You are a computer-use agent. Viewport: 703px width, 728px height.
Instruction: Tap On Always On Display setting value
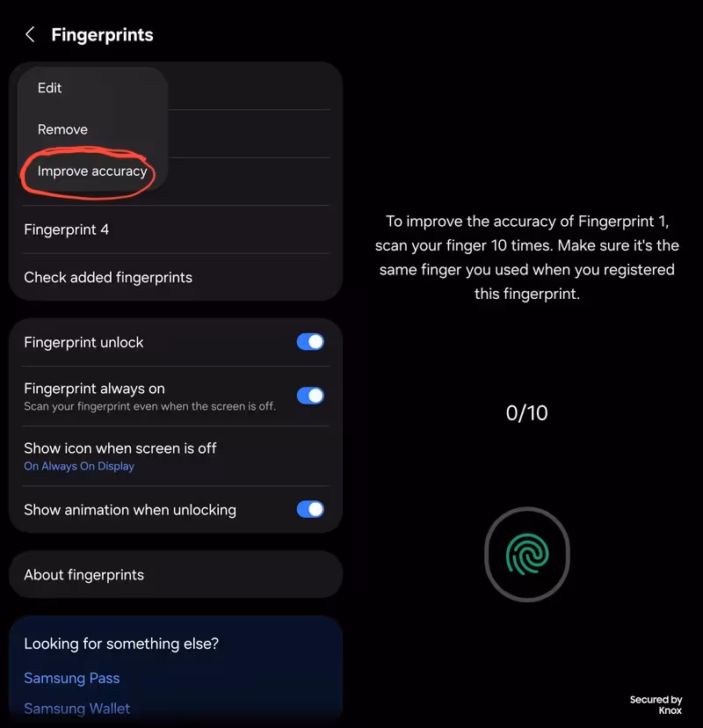(x=79, y=466)
